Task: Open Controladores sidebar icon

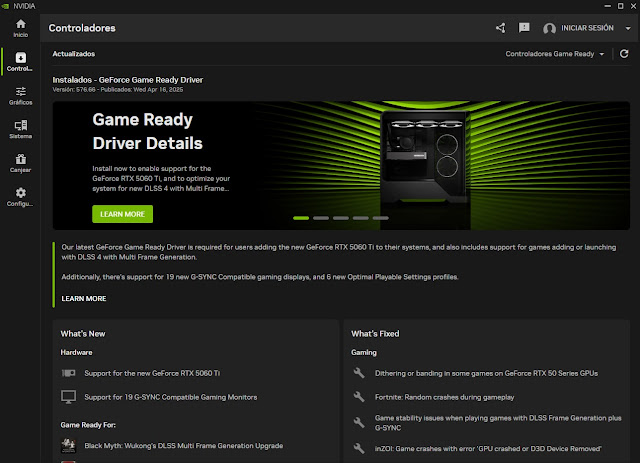Action: [x=20, y=58]
